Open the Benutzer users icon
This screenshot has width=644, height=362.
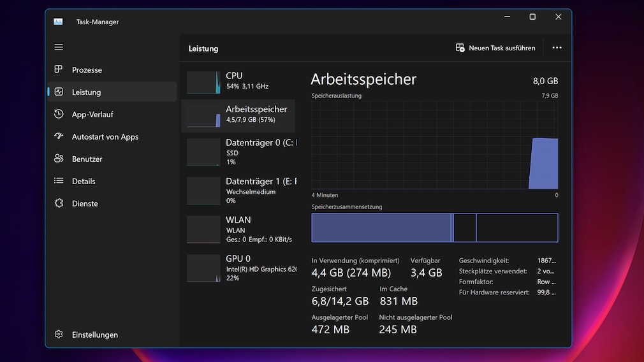59,159
